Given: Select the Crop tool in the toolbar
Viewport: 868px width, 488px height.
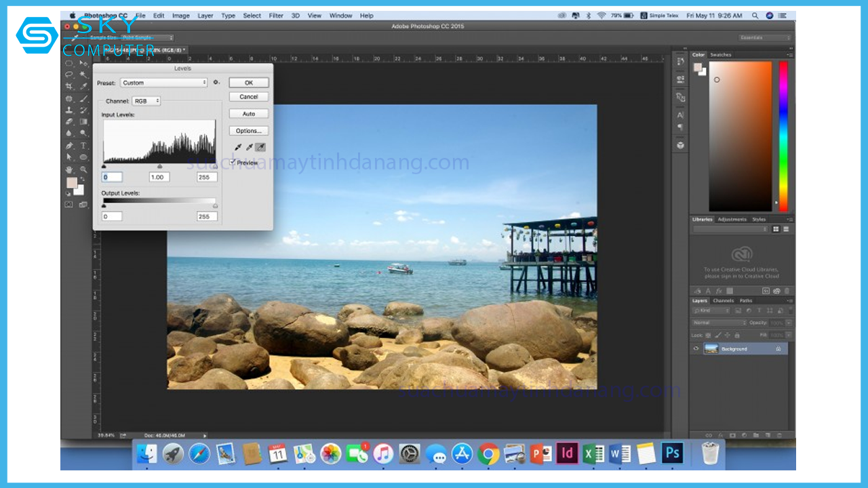Looking at the screenshot, I should click(x=68, y=87).
